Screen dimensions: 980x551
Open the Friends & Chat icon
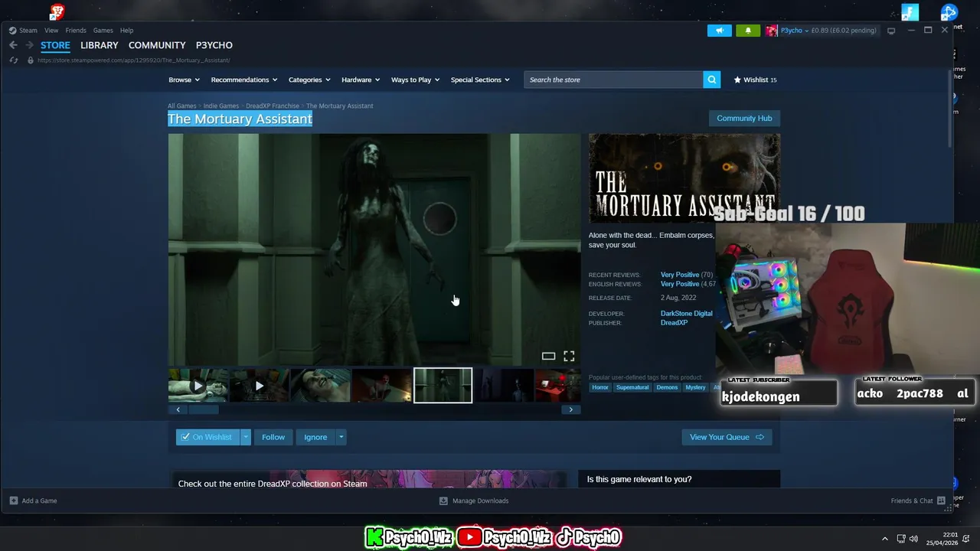[x=941, y=500]
